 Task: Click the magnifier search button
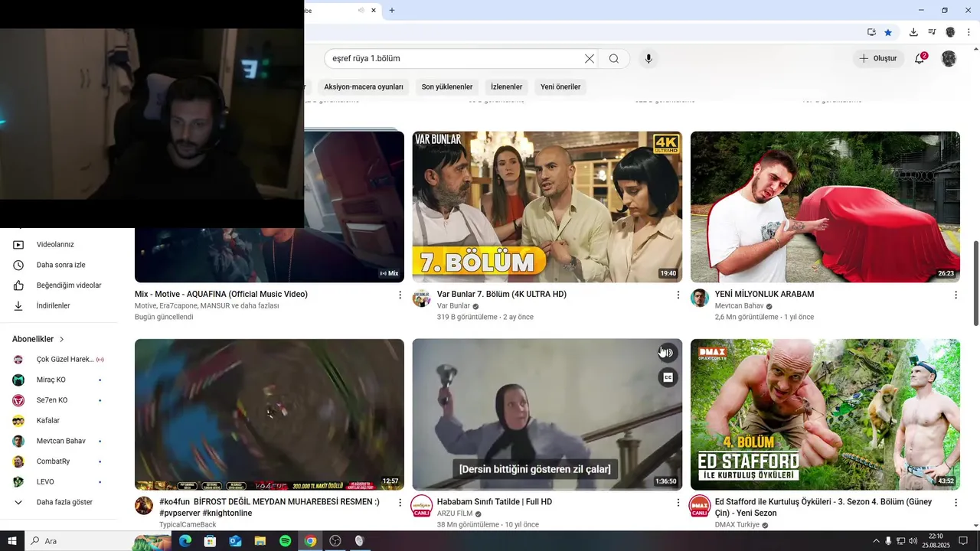[614, 59]
